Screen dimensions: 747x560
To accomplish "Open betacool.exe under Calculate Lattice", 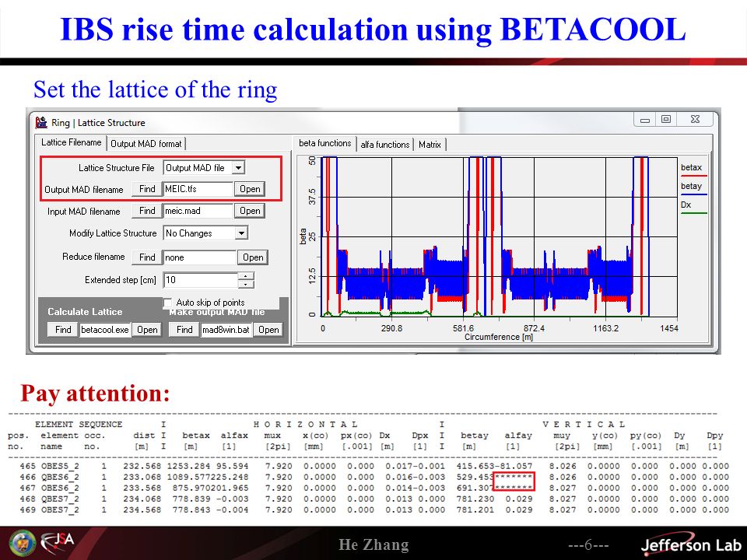I will point(147,330).
